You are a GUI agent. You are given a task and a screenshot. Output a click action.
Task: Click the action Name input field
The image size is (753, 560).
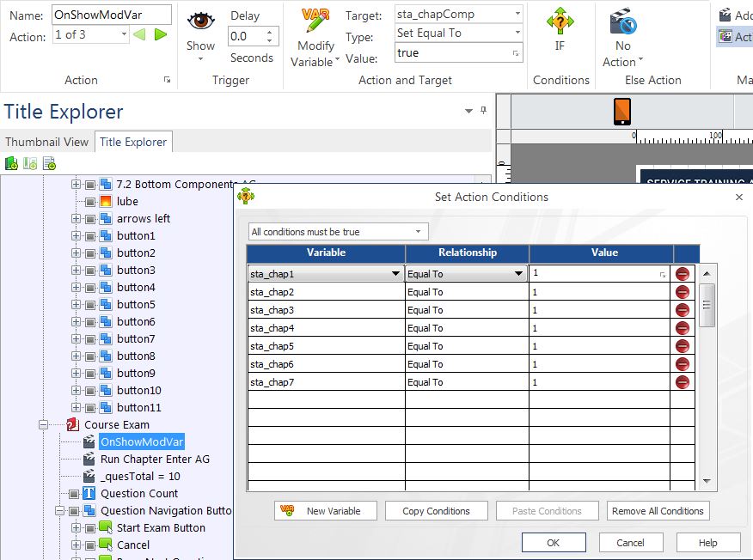(112, 15)
